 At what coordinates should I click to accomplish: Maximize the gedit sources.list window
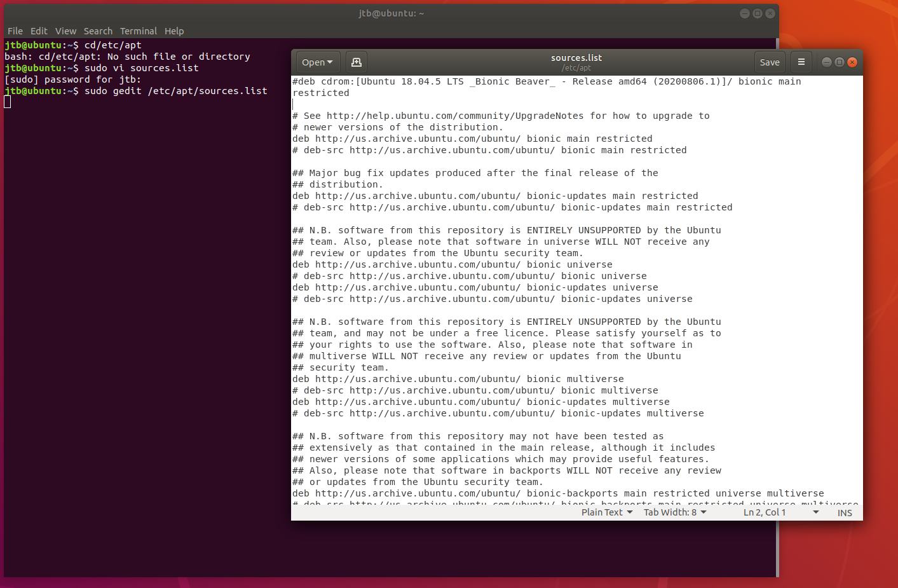coord(840,62)
